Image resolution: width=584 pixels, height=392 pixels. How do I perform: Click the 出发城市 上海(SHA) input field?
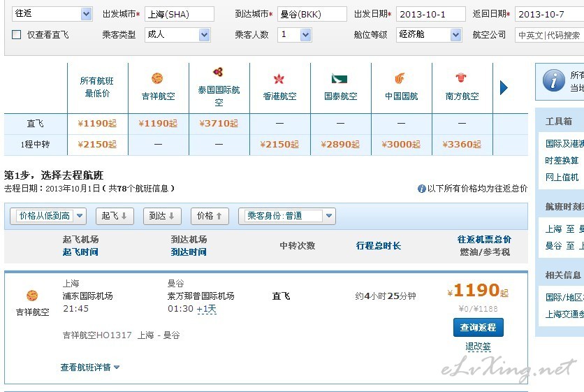coord(180,14)
